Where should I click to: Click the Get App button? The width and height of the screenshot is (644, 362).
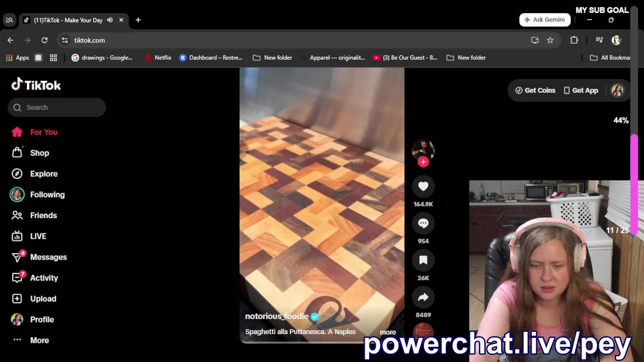click(x=581, y=90)
